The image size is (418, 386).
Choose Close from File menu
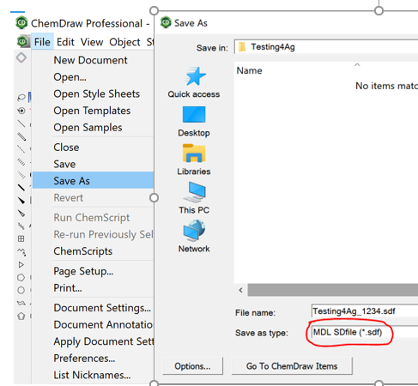(93, 147)
